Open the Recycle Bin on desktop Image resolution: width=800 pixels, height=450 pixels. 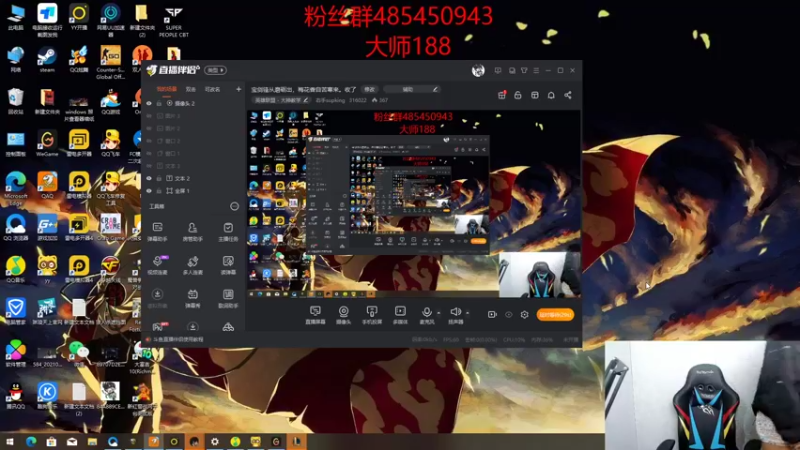click(16, 102)
